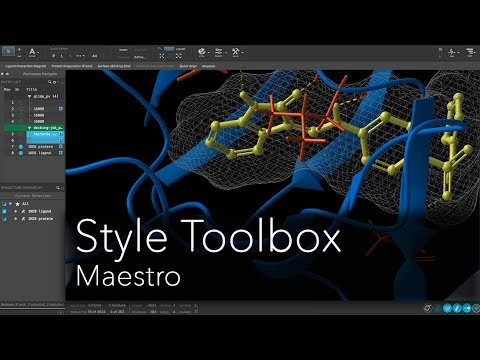Click the Current Selection label
The height and width of the screenshot is (360, 480).
coord(33,196)
